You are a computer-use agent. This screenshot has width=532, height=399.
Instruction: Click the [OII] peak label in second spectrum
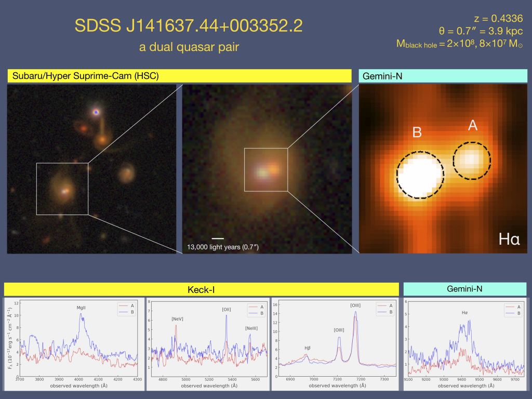tap(226, 309)
